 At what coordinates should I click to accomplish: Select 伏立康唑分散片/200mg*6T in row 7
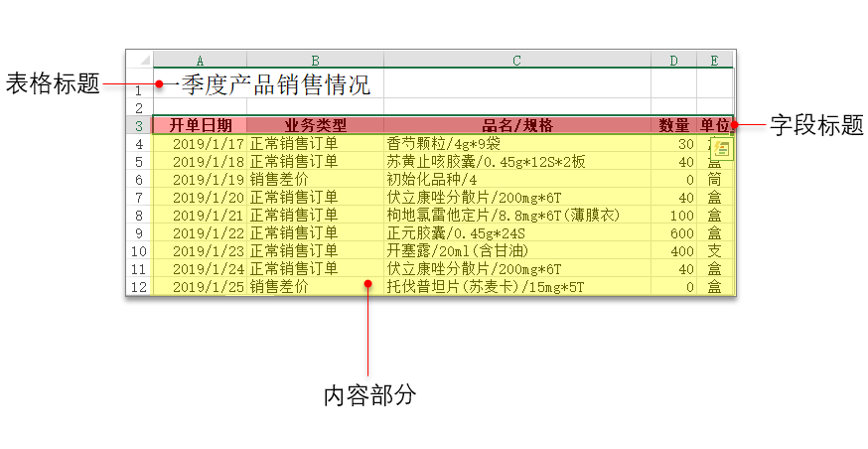[x=517, y=197]
